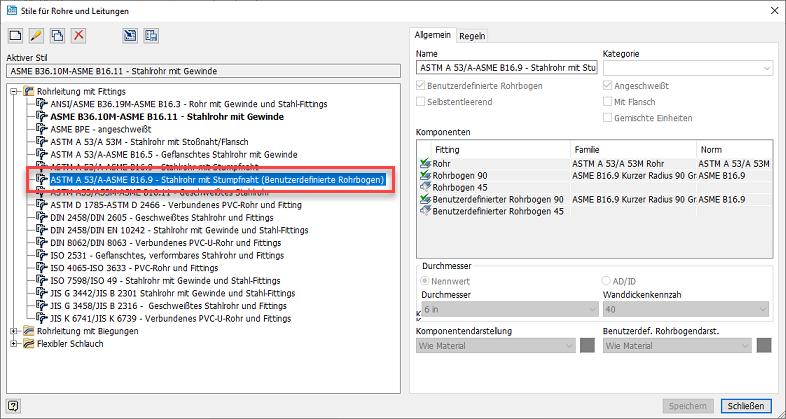Select ISO 4065-ISO 3633 PVC-Rohr style

(x=134, y=268)
